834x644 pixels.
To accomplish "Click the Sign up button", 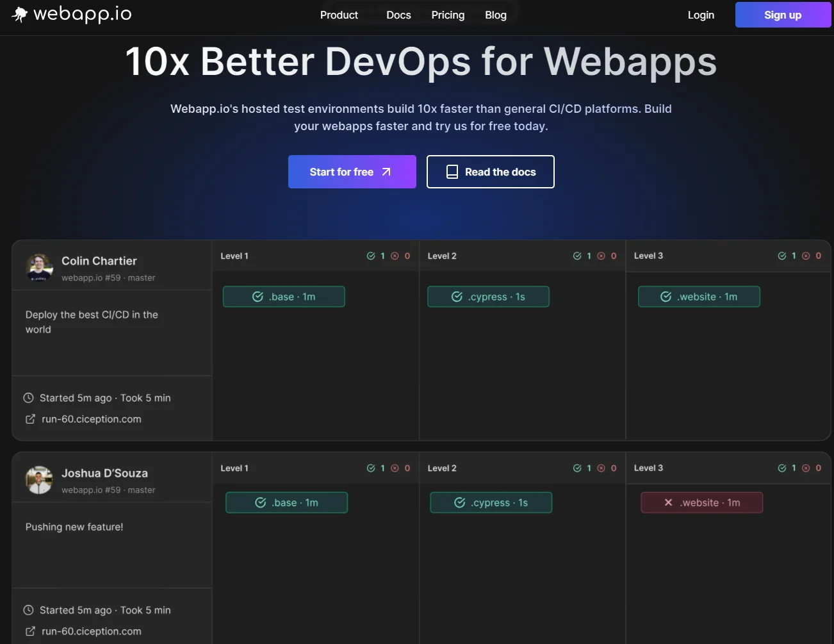I will (783, 15).
